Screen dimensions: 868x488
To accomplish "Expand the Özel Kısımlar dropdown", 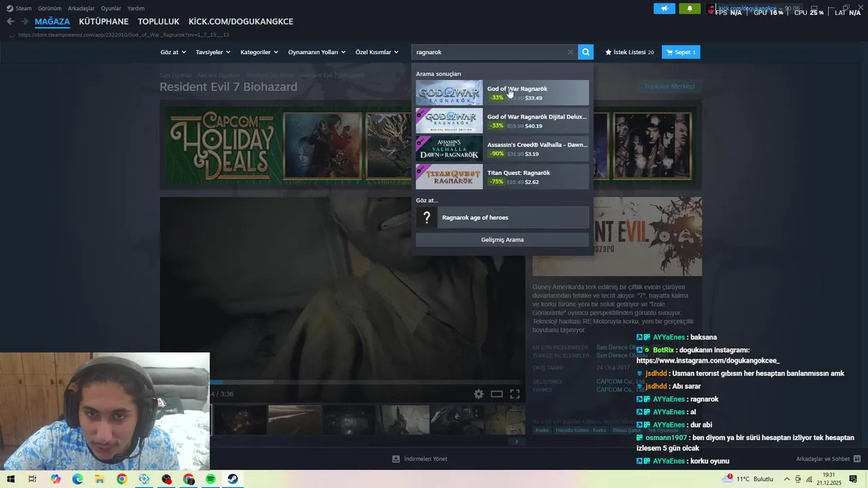I will tap(376, 52).
